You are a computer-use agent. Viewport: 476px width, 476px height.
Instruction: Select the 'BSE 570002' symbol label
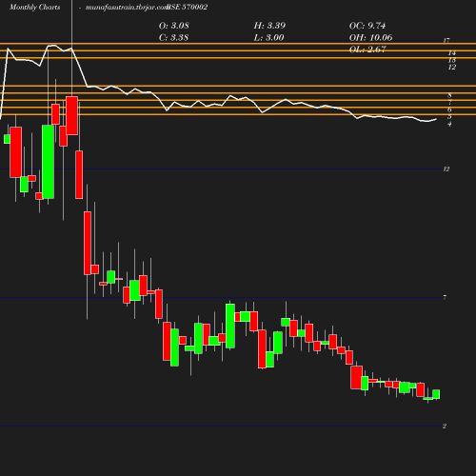click(188, 8)
